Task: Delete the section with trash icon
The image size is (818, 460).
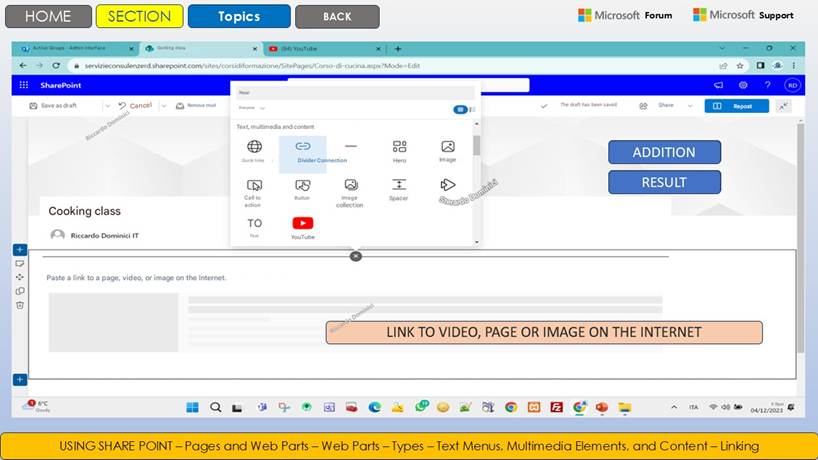Action: tap(20, 305)
